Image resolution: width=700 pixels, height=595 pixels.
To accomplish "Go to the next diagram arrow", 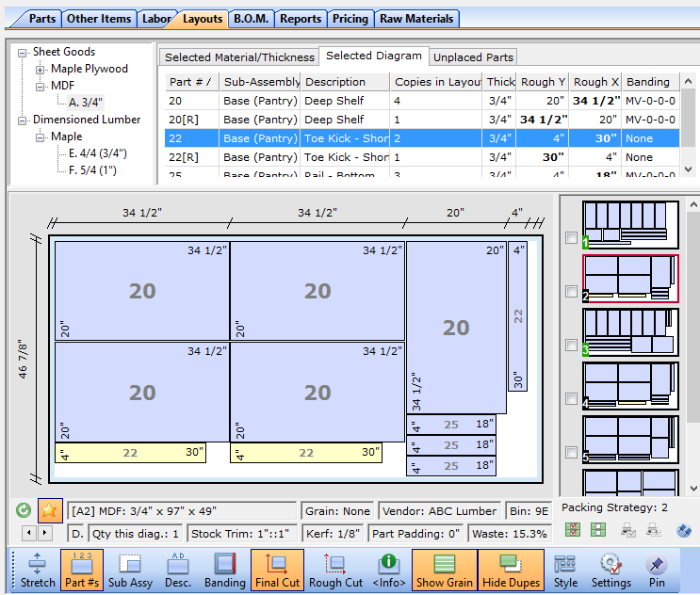I will pos(44,533).
